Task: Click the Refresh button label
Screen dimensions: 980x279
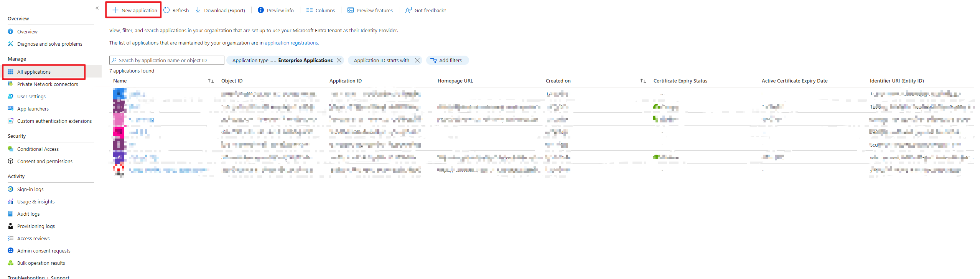Action: [181, 10]
